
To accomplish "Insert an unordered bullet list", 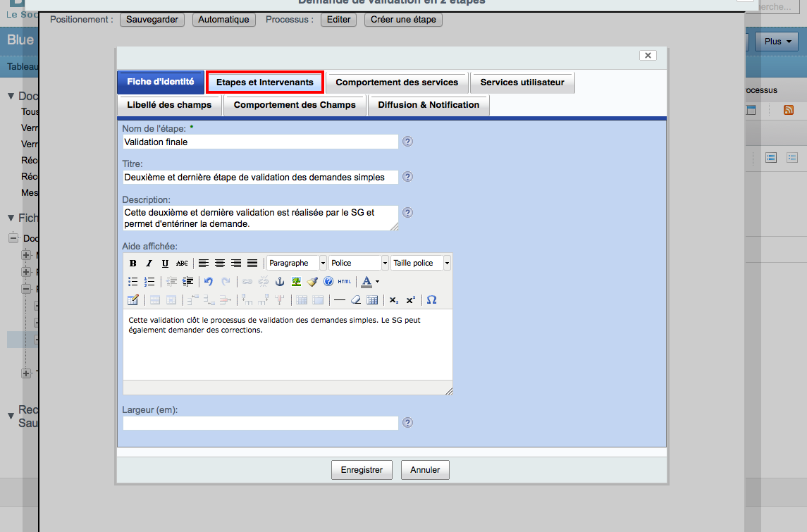I will (x=133, y=281).
